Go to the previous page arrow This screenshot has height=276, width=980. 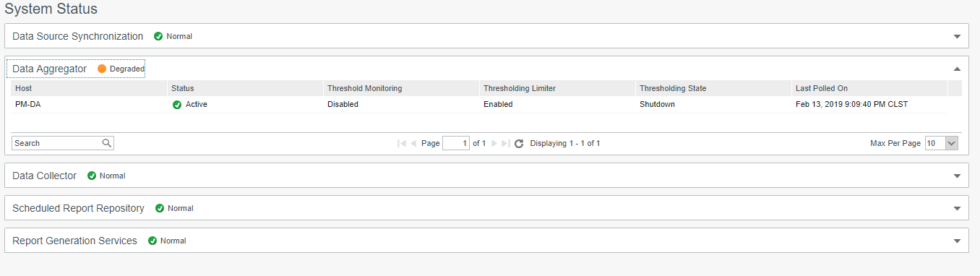pyautogui.click(x=413, y=144)
